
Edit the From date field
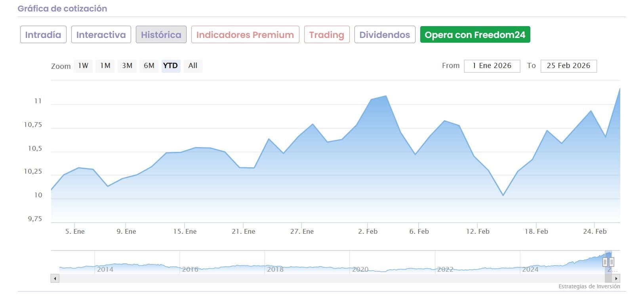[x=492, y=66]
